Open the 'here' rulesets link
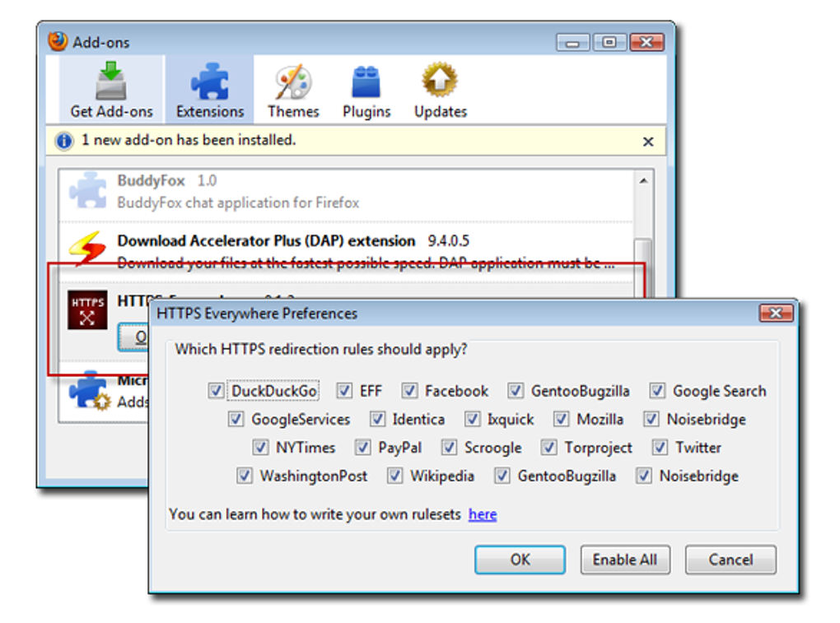 click(483, 514)
